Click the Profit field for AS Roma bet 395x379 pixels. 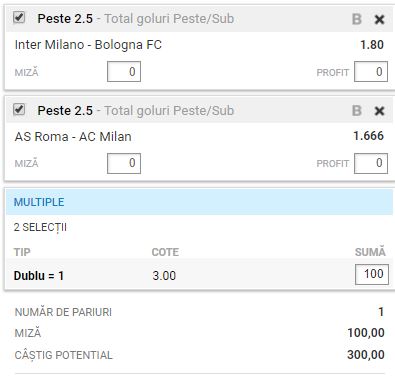(x=371, y=163)
